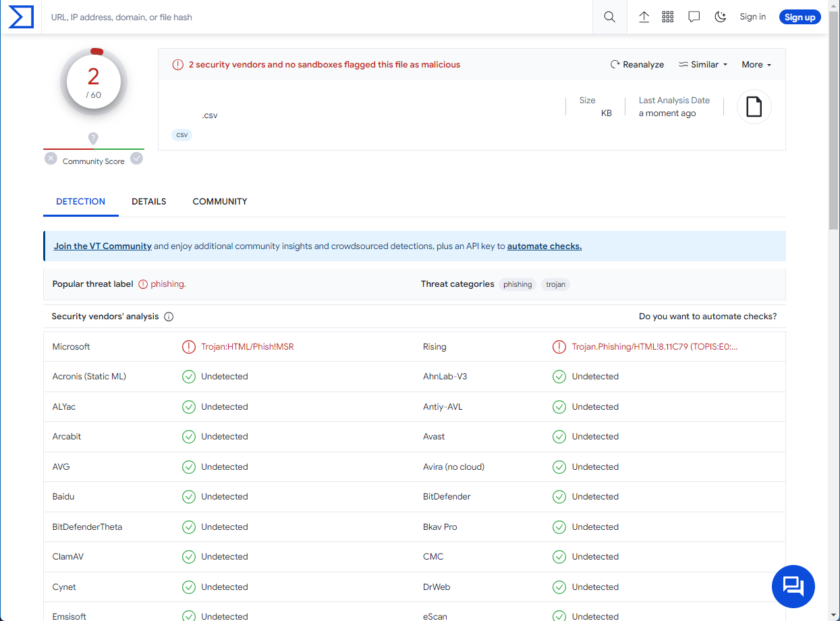The height and width of the screenshot is (621, 840).
Task: Click the info icon beside Security vendors' analysis
Action: click(169, 317)
